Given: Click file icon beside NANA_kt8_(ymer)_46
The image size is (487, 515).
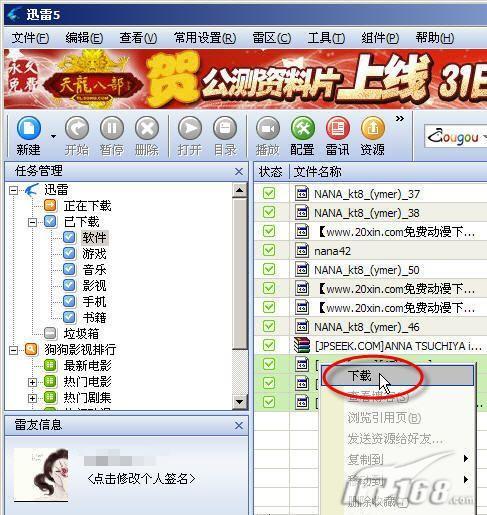Looking at the screenshot, I should point(302,326).
